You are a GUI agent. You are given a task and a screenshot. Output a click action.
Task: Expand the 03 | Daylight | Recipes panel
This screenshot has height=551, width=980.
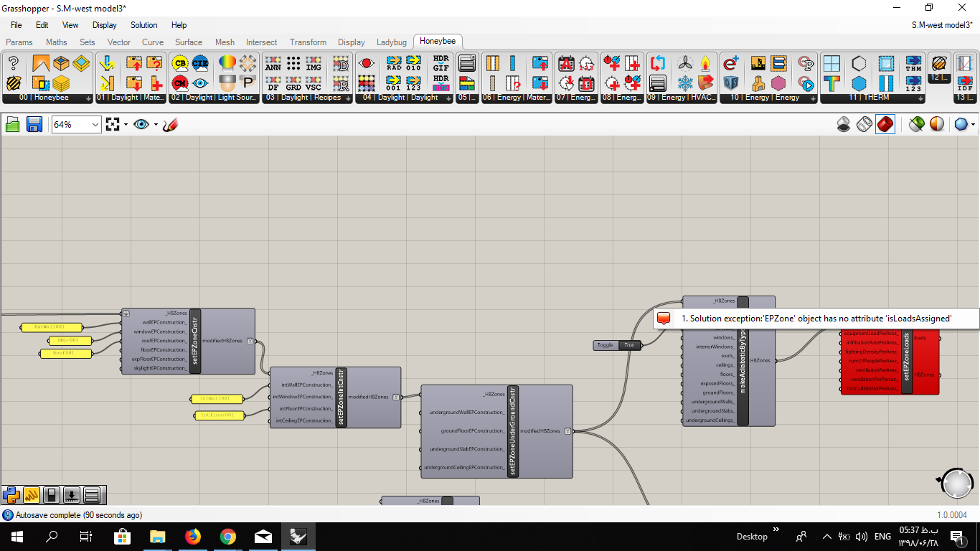307,98
